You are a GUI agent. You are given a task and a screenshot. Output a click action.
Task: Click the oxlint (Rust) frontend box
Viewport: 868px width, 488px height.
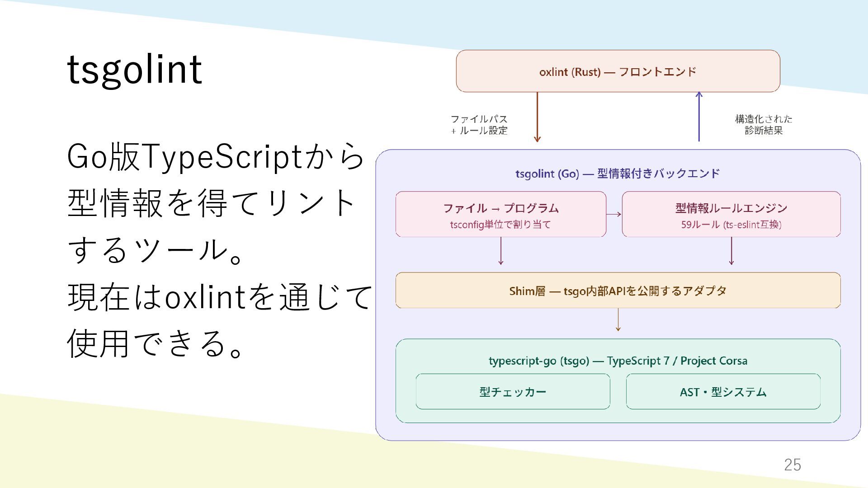tap(618, 71)
